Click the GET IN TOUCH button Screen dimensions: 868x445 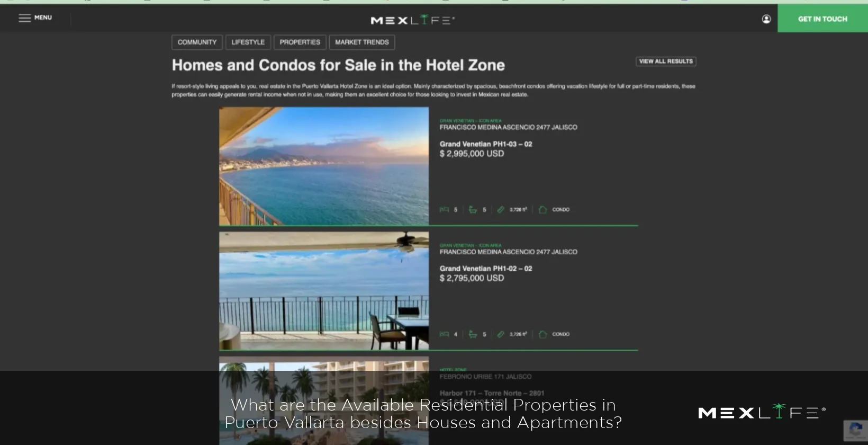pos(822,19)
